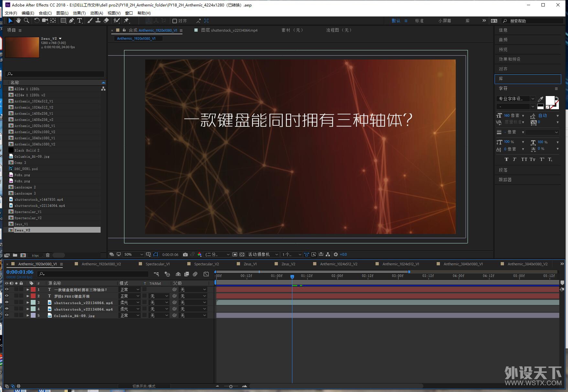Screen dimensions: 568x392
Task: Click the reset exposure icon
Action: 336,255
